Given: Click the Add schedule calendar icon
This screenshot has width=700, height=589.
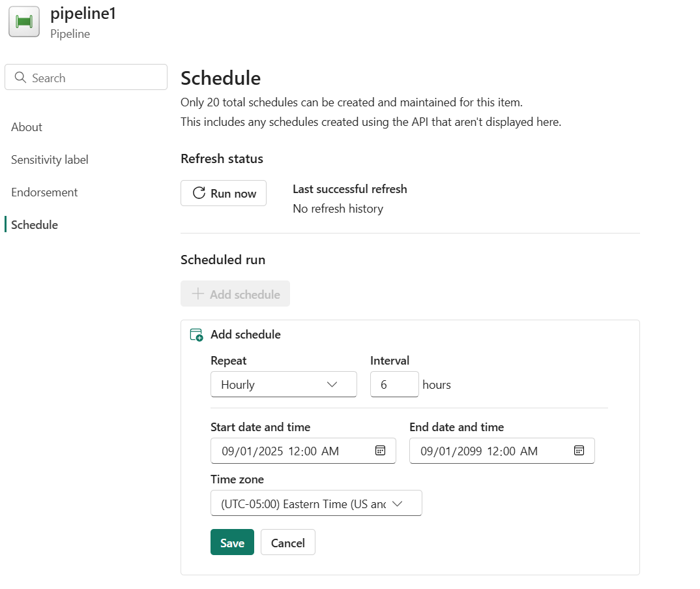Looking at the screenshot, I should click(x=196, y=335).
